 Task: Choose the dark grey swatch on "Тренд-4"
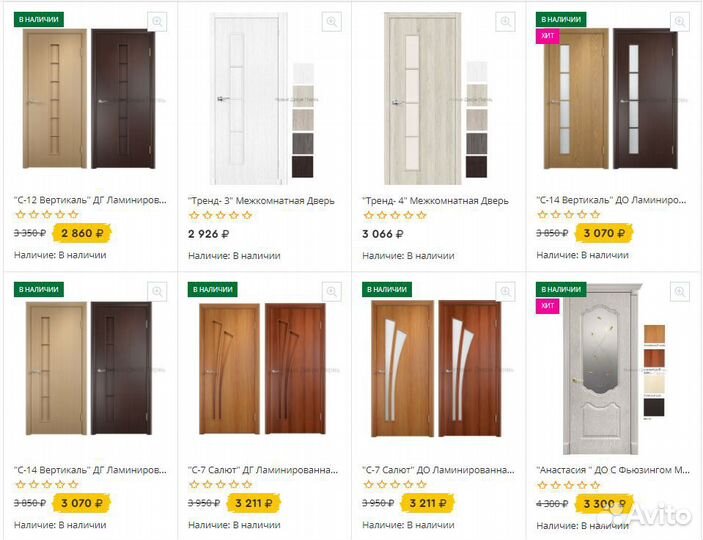point(477,143)
